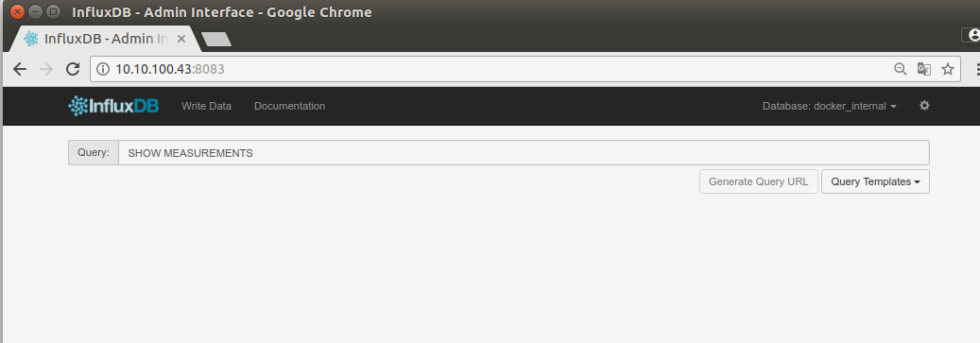Expand the Database: docker_internal dropdown
980x343 pixels.
(830, 106)
